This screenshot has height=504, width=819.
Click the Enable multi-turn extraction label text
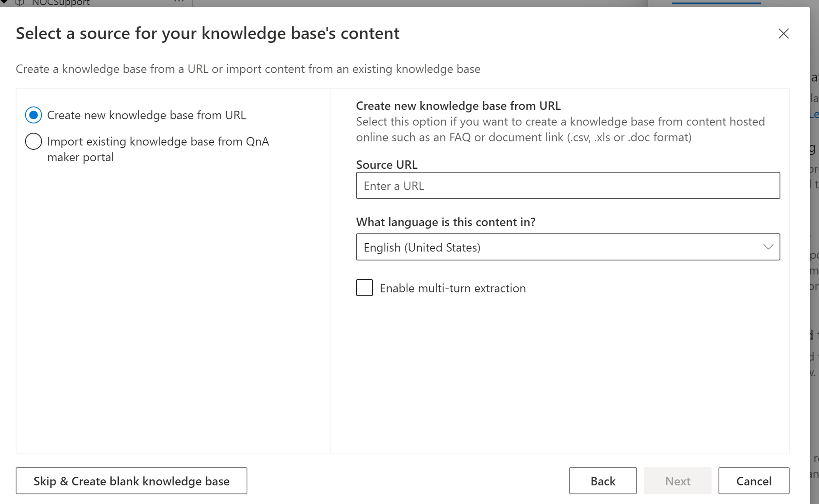[453, 288]
